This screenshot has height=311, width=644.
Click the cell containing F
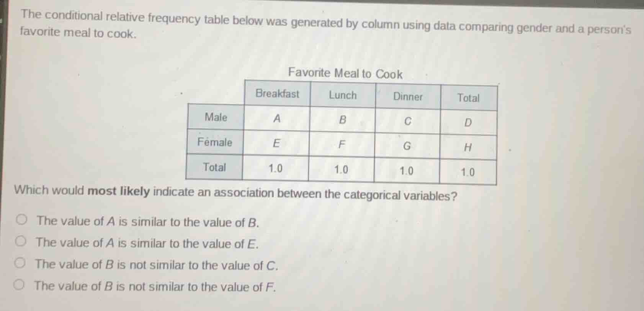pos(342,145)
